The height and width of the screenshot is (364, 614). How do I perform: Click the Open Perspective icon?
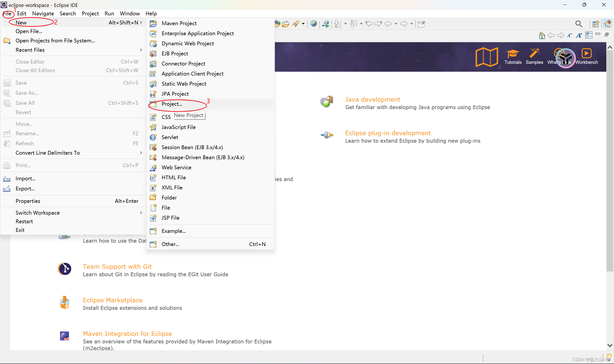(x=596, y=24)
